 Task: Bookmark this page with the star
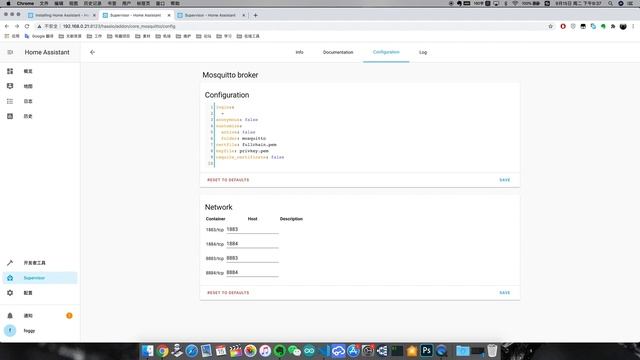(551, 26)
